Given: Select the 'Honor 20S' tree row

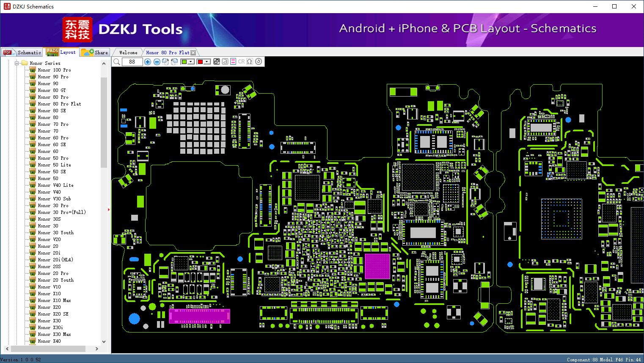Looking at the screenshot, I should coord(49,266).
